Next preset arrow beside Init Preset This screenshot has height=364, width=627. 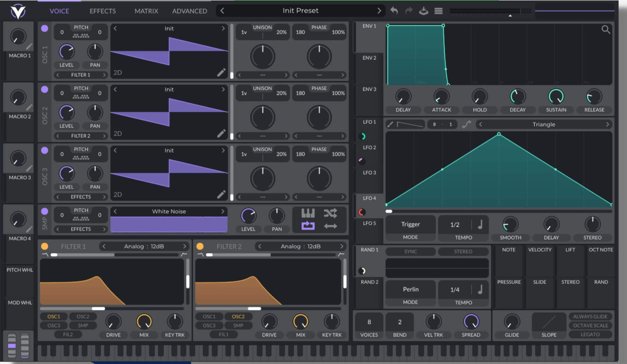tap(379, 11)
